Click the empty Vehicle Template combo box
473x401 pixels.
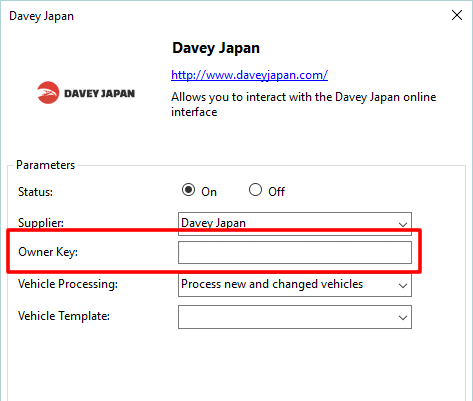295,317
